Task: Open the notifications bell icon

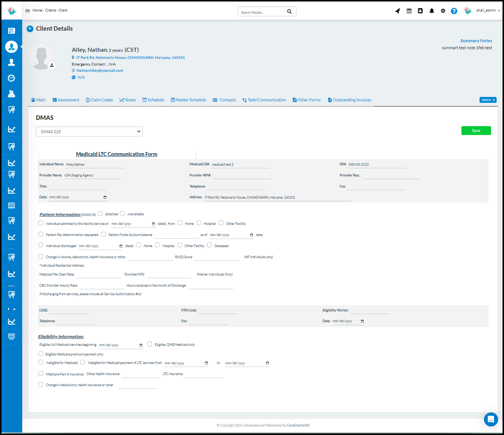Action: (x=432, y=11)
